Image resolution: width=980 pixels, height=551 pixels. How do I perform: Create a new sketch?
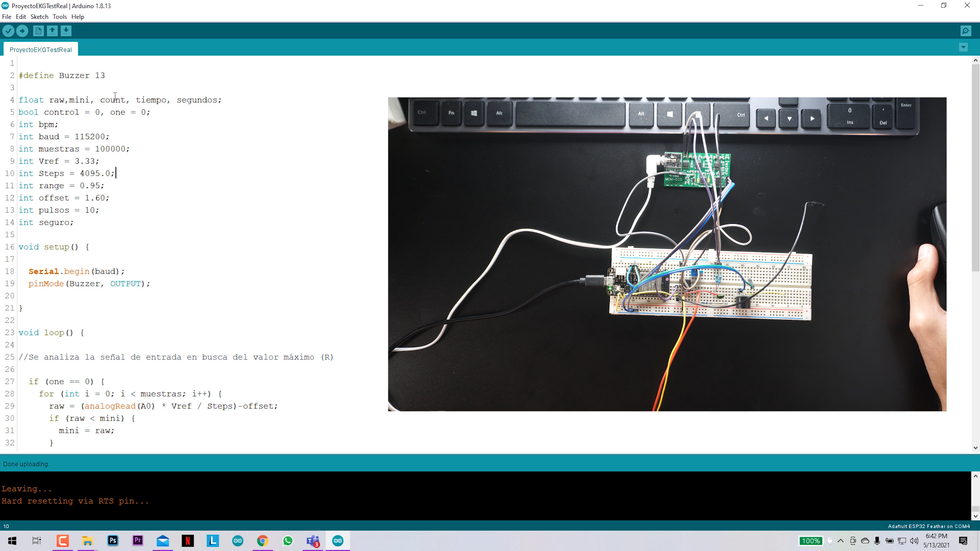click(38, 31)
